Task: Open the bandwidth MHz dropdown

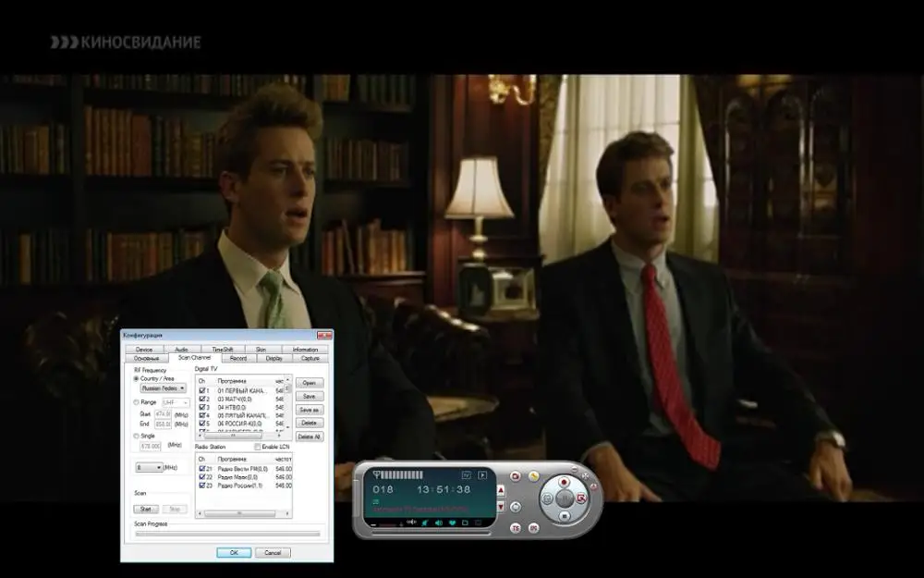Action: (x=149, y=467)
